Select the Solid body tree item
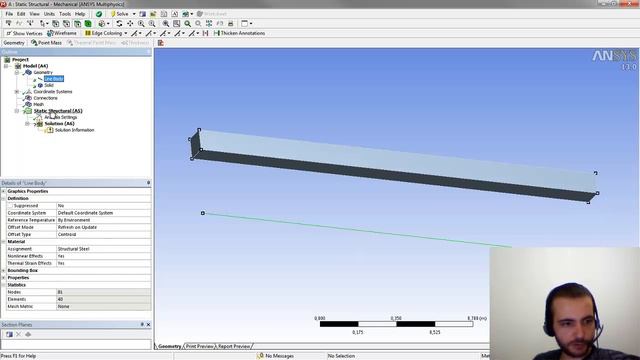The image size is (640, 360). pos(49,85)
